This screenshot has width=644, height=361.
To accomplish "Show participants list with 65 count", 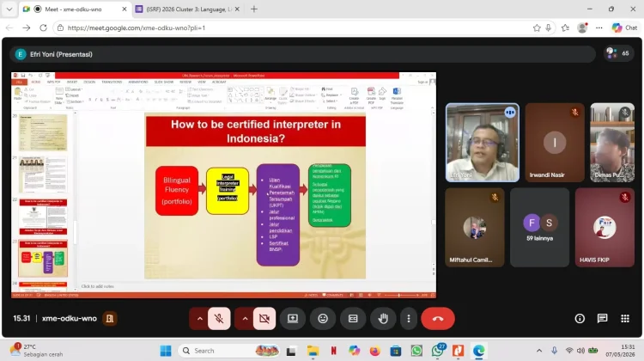I will 618,53.
